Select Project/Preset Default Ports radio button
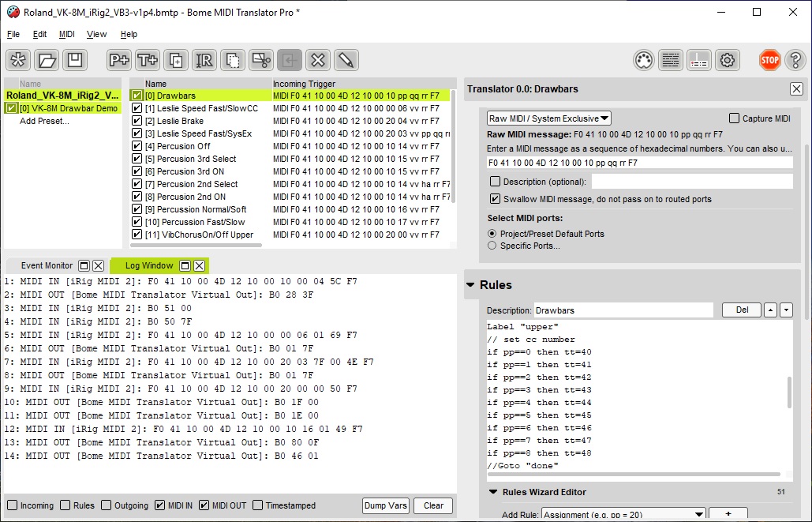The image size is (812, 522). point(492,234)
